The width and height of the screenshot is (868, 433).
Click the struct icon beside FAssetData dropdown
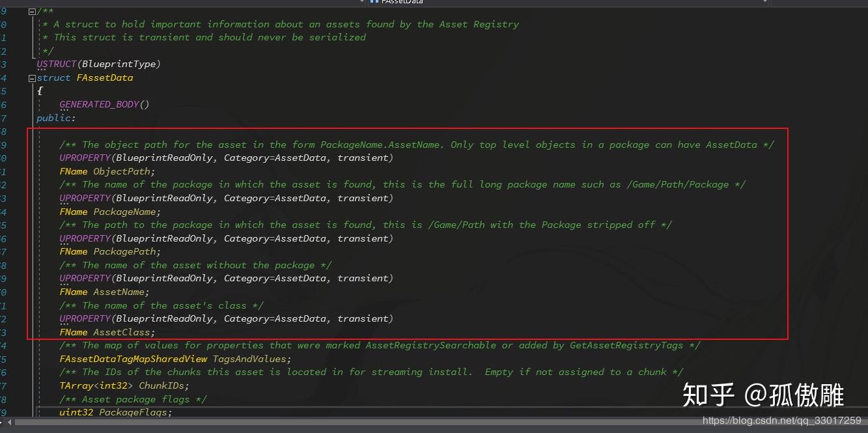pyautogui.click(x=374, y=2)
